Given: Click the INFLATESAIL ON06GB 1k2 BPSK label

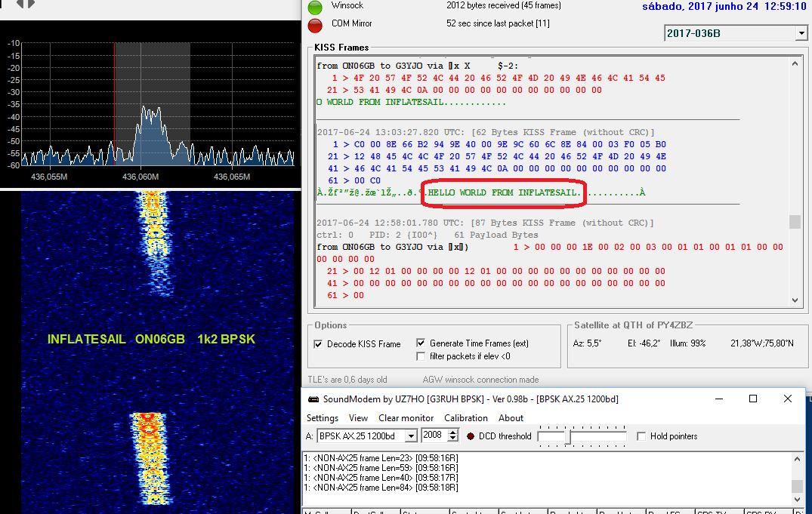Looking at the screenshot, I should (151, 339).
